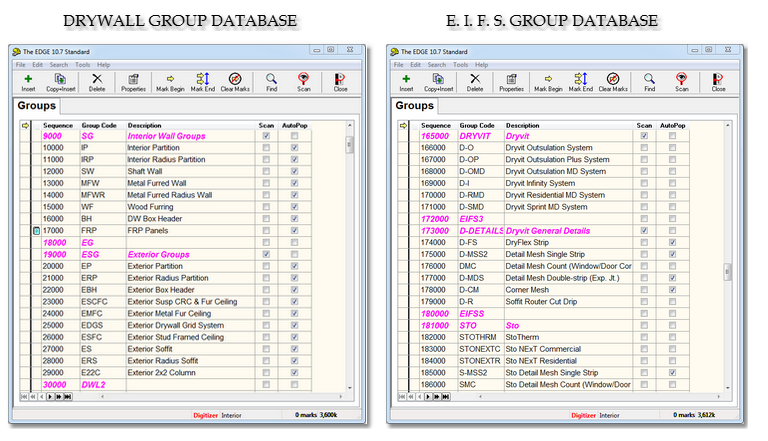Click Mark Begin in Drywall window
Screen dimensions: 768x441
pos(170,82)
